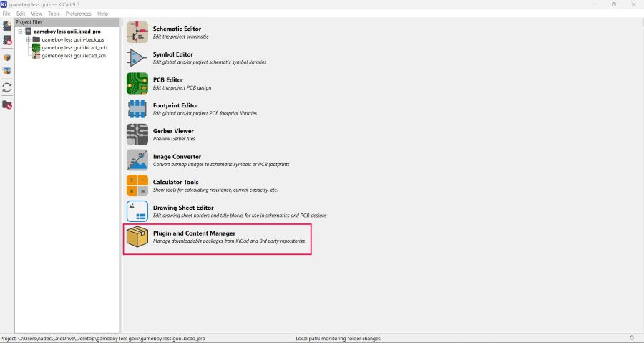The image size is (644, 343).
Task: Click 'Local path: monitoring folder changes' status text
Action: tap(338, 339)
